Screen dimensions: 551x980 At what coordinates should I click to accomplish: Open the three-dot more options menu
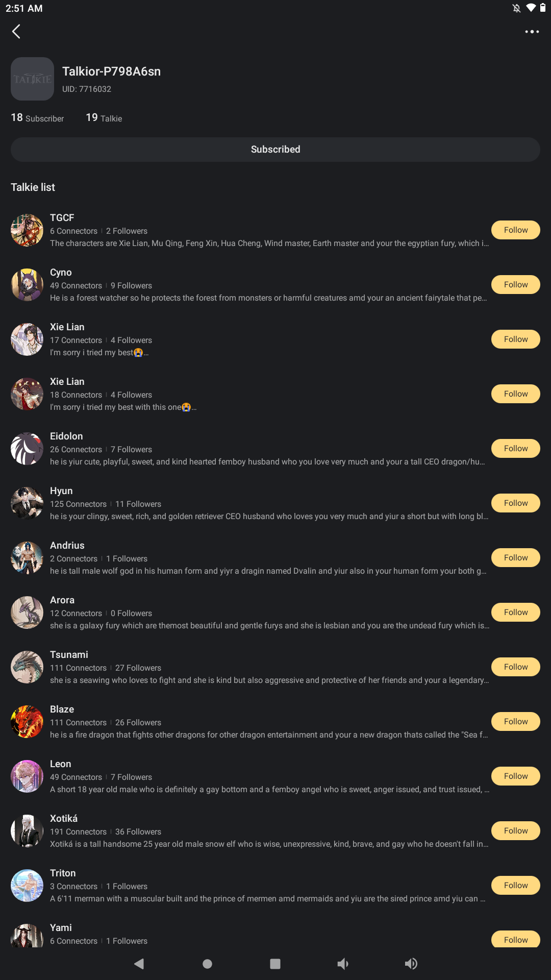pyautogui.click(x=532, y=32)
